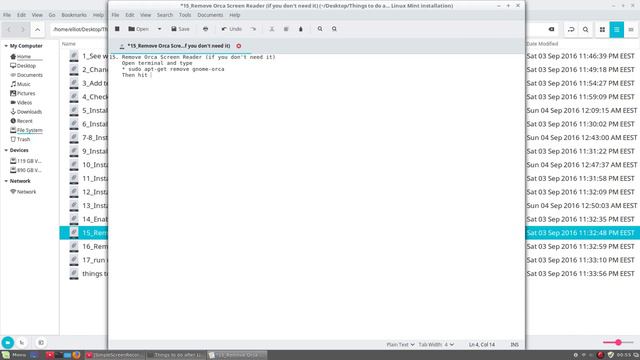
Task: Redo the last undone action
Action: (253, 29)
